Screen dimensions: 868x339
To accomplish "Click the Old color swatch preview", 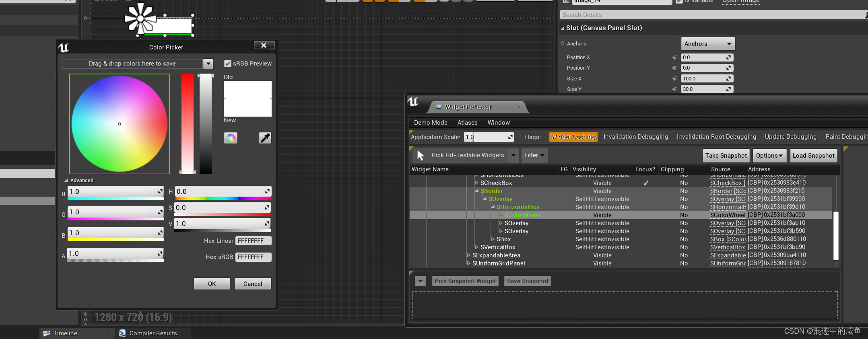I will coord(247,90).
